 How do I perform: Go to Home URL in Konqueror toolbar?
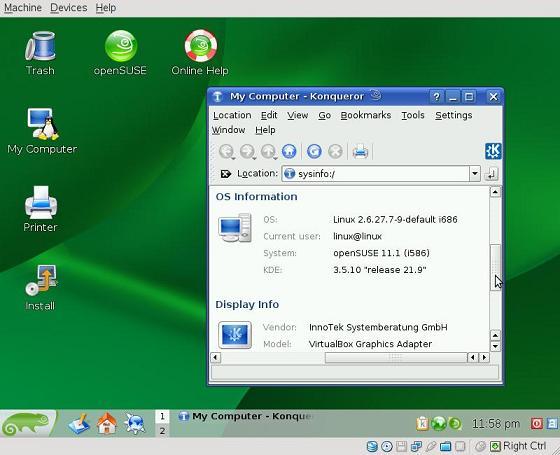(x=289, y=151)
